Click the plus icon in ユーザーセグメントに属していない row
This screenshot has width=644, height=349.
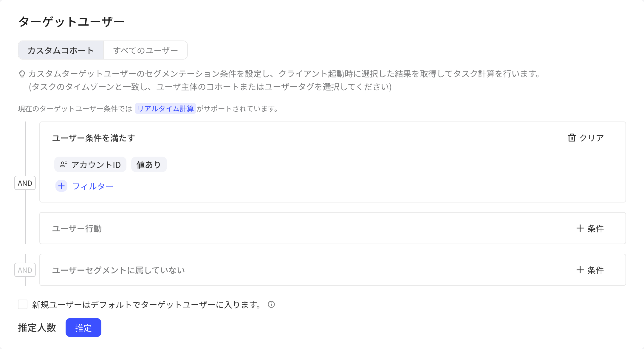pyautogui.click(x=580, y=270)
